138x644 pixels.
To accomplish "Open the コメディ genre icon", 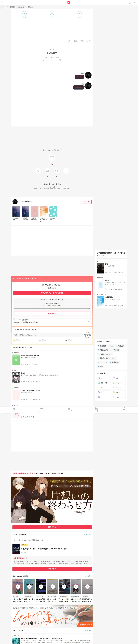I will (x=114, y=392).
